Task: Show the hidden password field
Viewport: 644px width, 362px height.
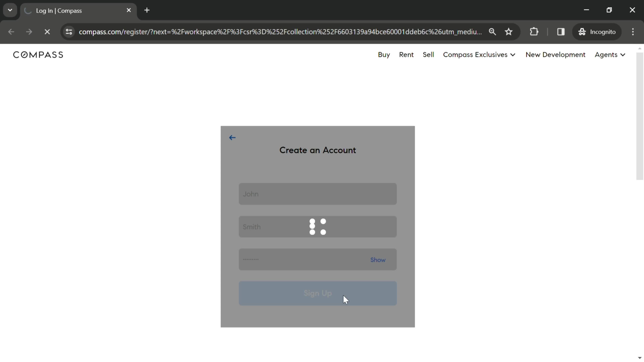Action: (x=377, y=259)
